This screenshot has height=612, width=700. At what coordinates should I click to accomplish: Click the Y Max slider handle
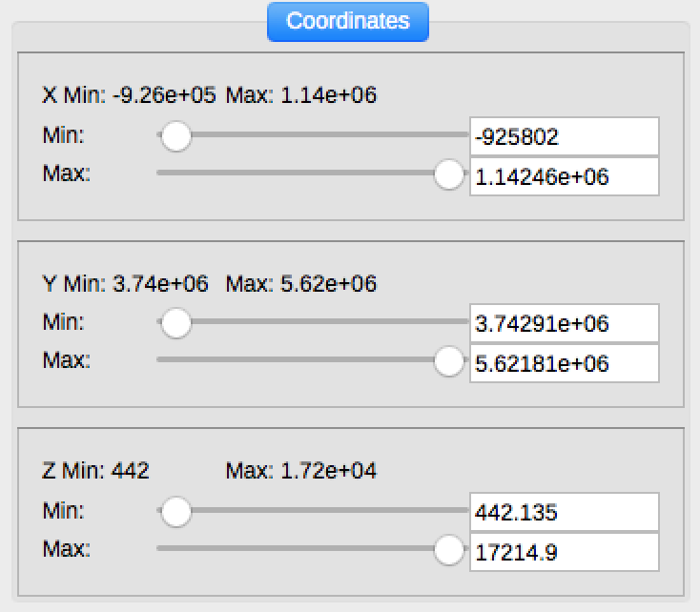coord(447,362)
